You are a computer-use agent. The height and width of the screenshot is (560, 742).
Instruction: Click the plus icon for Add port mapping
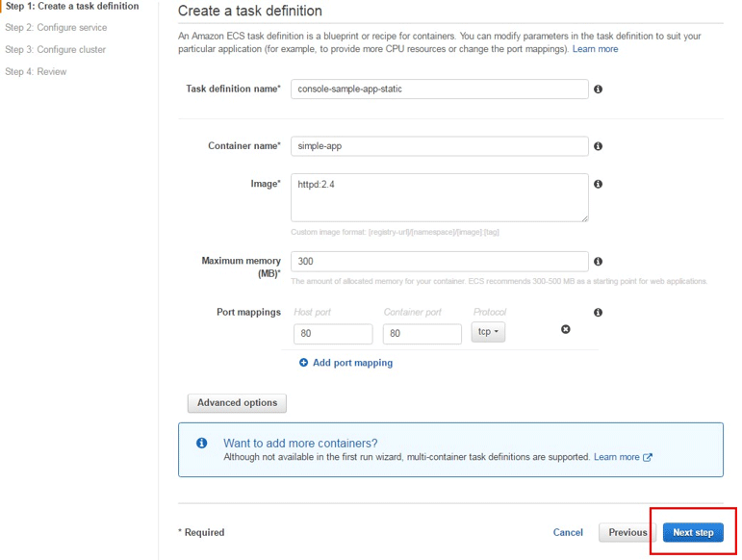pyautogui.click(x=303, y=363)
